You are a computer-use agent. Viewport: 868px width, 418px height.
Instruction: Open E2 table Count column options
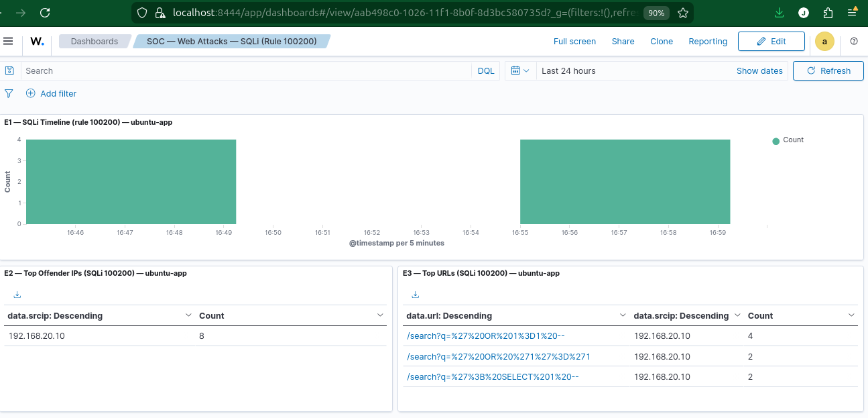(x=381, y=315)
